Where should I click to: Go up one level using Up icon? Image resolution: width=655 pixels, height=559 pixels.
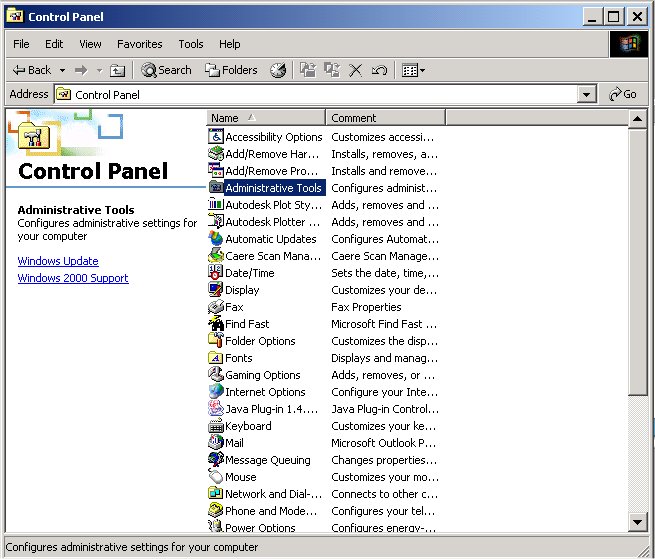pyautogui.click(x=117, y=70)
